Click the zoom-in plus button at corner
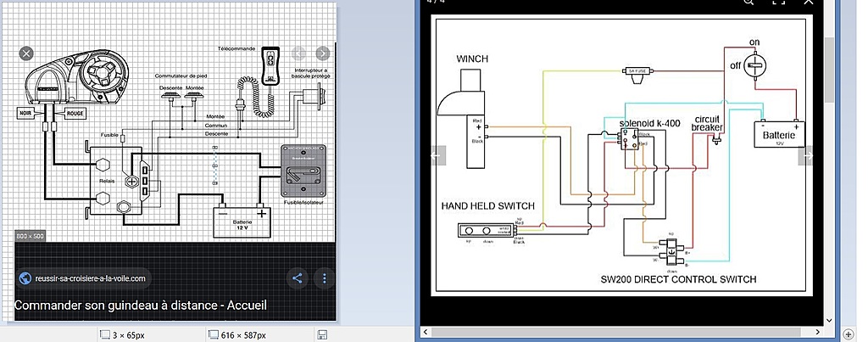The height and width of the screenshot is (342, 868). click(848, 334)
